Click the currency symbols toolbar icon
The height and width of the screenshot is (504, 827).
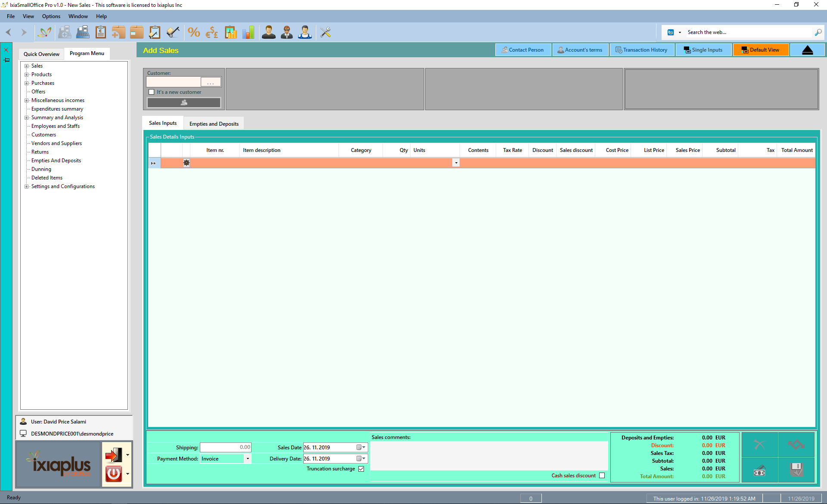[x=212, y=32]
